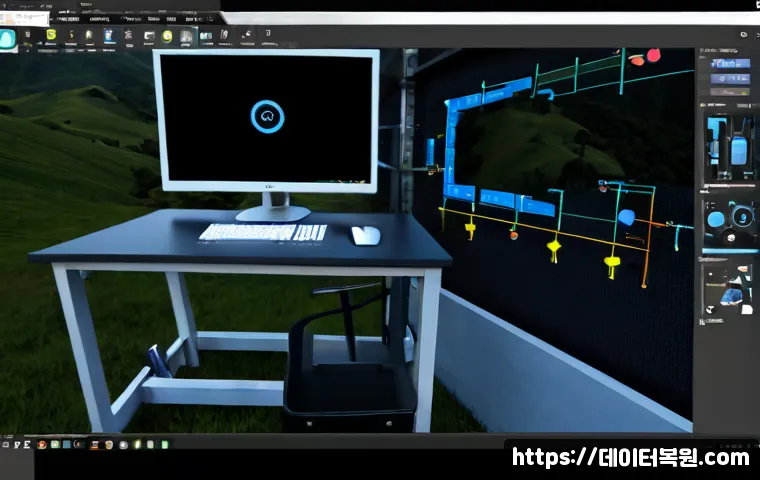Screen dimensions: 760x480
Task: Open the first menu in the top menu bar
Action: [x=68, y=19]
